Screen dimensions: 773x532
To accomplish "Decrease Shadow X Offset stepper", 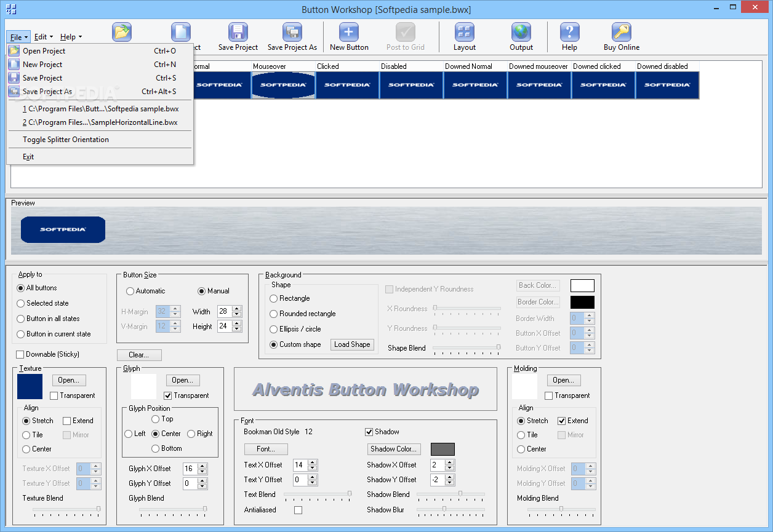I will (x=451, y=467).
